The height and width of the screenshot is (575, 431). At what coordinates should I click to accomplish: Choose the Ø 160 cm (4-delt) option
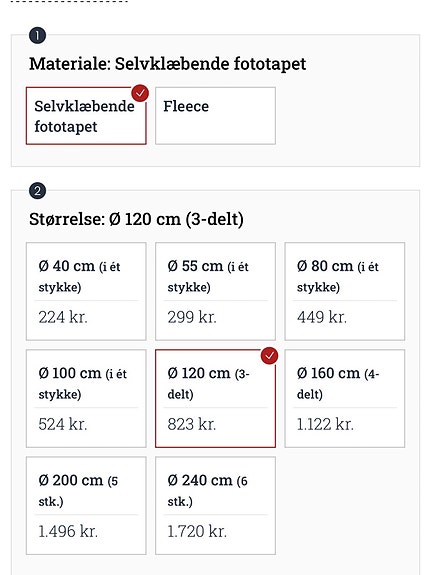click(x=345, y=399)
